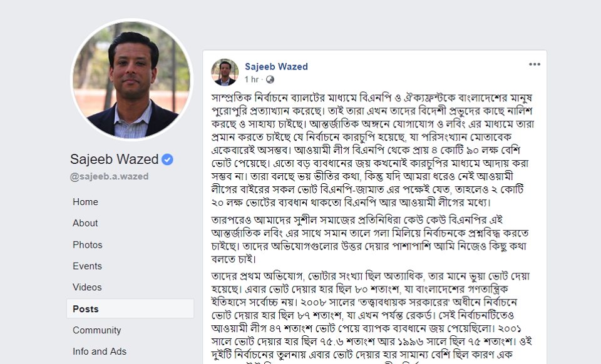The image size is (601, 364).
Task: Click the @sajeeb.a.wazed username
Action: click(x=109, y=176)
